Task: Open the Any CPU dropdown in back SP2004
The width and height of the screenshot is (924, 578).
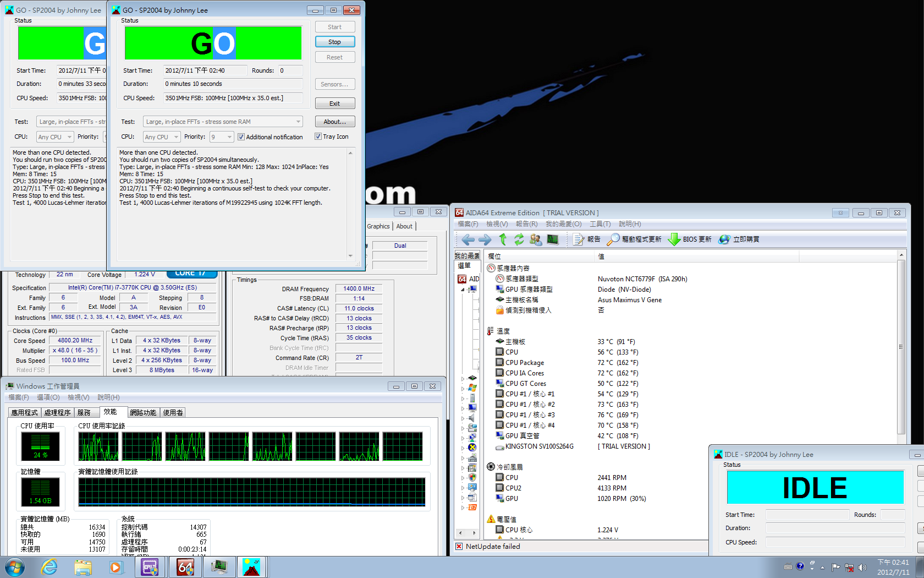Action: [x=55, y=137]
